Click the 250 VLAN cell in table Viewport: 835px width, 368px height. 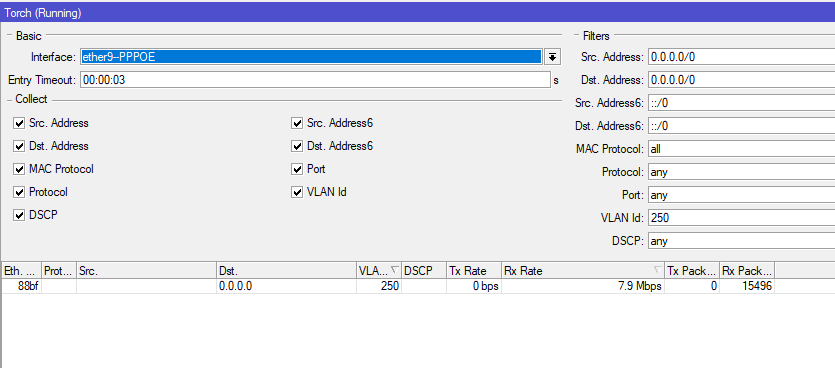click(x=379, y=287)
